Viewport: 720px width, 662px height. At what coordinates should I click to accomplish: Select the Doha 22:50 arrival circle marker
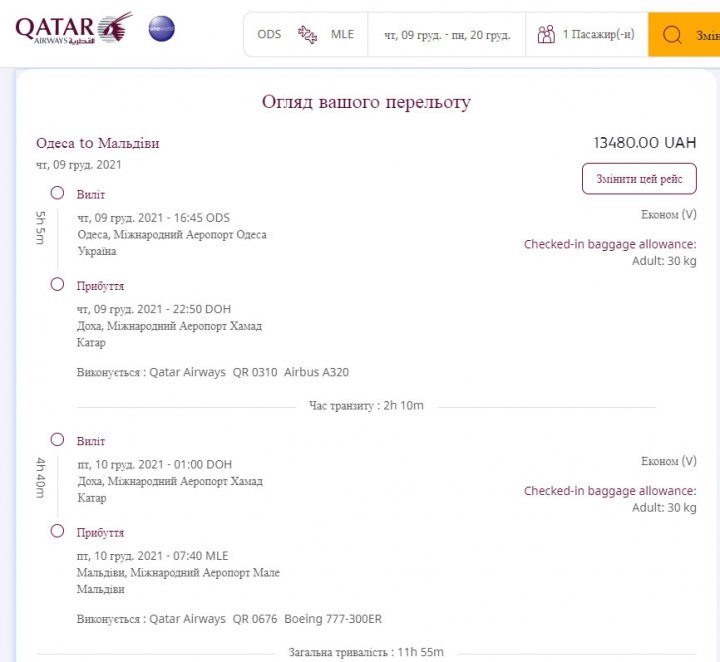point(57,285)
